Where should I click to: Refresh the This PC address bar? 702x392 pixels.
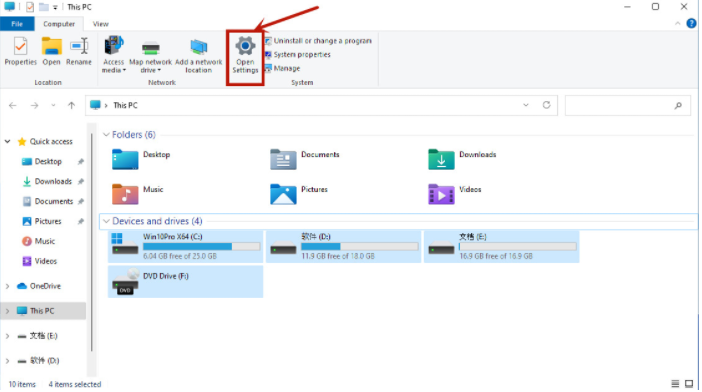pyautogui.click(x=547, y=105)
